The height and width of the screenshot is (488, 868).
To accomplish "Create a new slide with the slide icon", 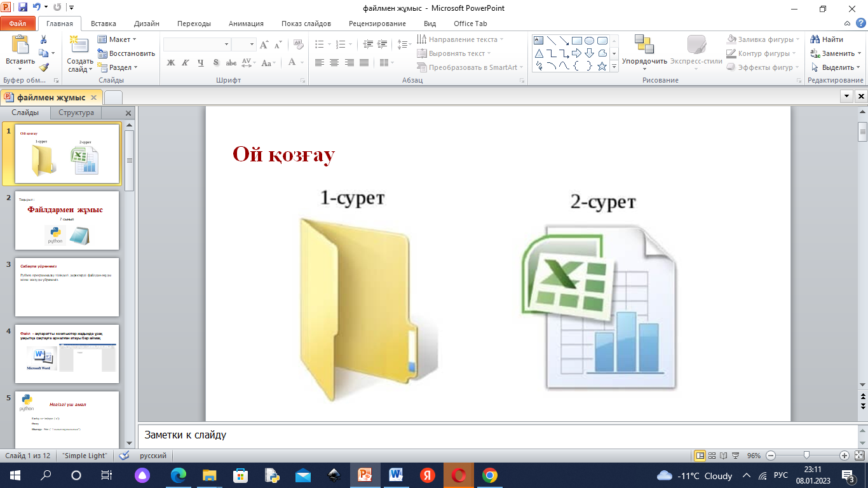I will click(80, 44).
